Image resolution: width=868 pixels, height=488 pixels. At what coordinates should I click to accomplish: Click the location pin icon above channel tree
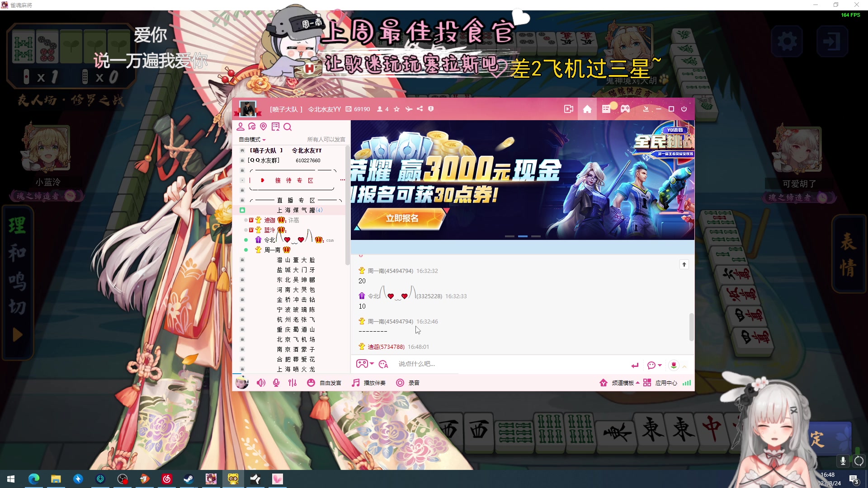[264, 127]
